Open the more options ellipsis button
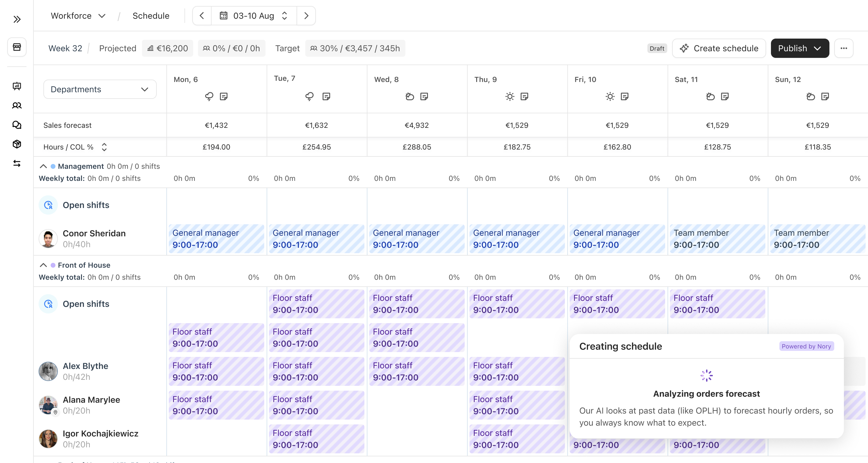Viewport: 868px width, 463px height. 843,48
